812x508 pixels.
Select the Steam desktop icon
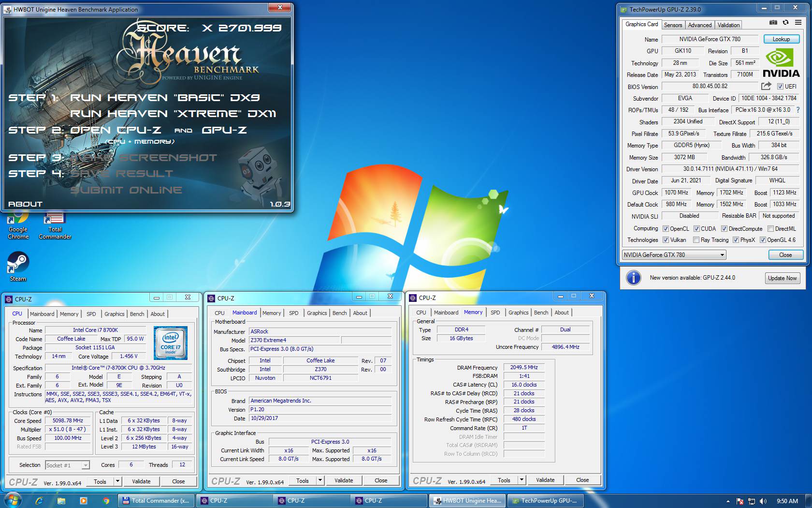(x=18, y=266)
